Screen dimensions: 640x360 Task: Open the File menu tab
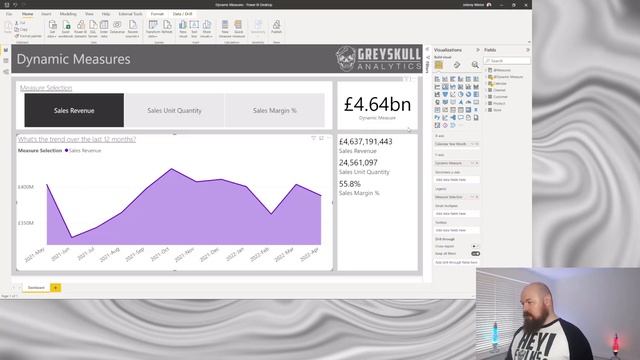coord(9,14)
